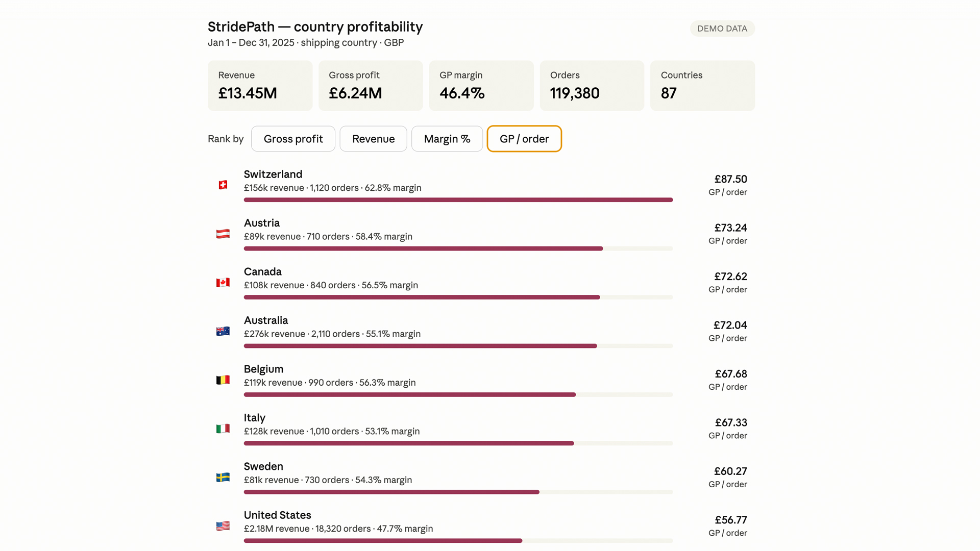Open the Revenue £13.45M summary card
The image size is (980, 551).
click(x=260, y=86)
